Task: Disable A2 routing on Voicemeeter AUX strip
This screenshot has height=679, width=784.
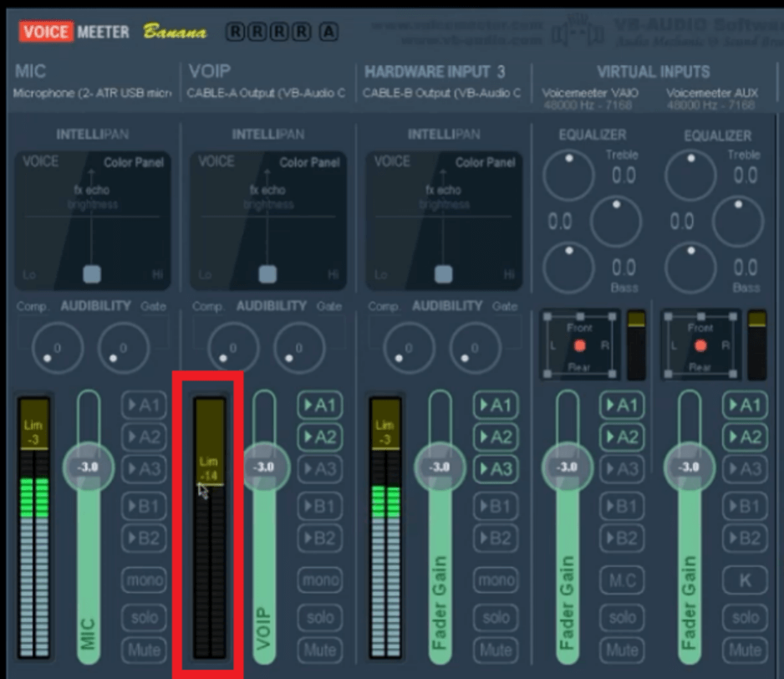Action: pos(745,436)
